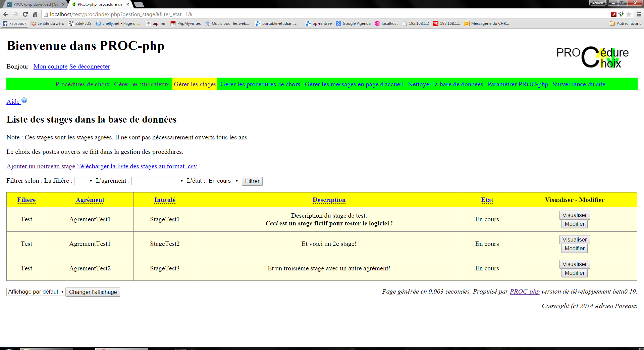Open the L'agrément dropdown

pyautogui.click(x=158, y=181)
